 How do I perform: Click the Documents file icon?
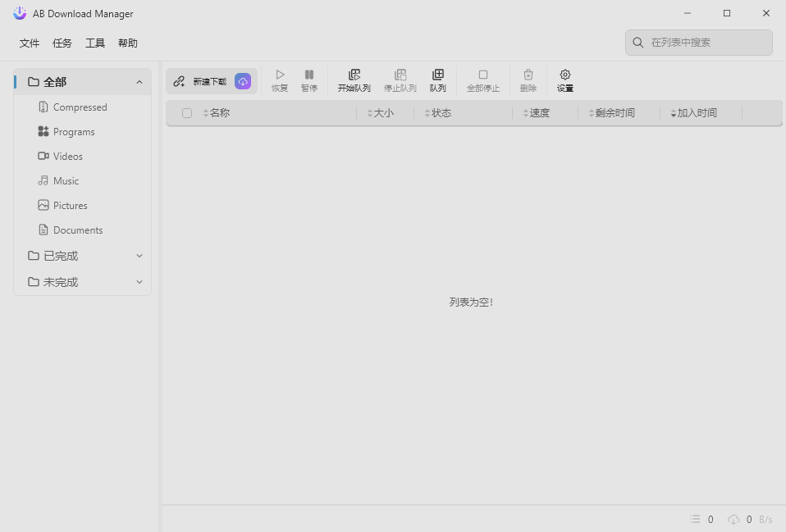click(43, 230)
